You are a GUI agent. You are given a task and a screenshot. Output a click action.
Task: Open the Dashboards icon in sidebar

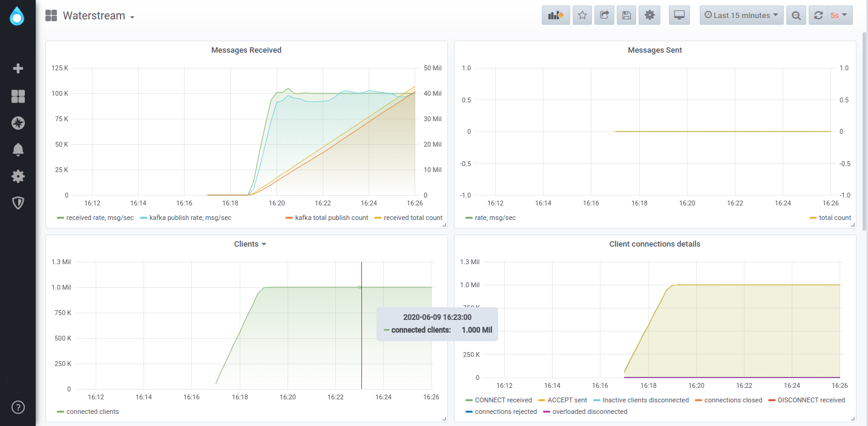click(18, 96)
